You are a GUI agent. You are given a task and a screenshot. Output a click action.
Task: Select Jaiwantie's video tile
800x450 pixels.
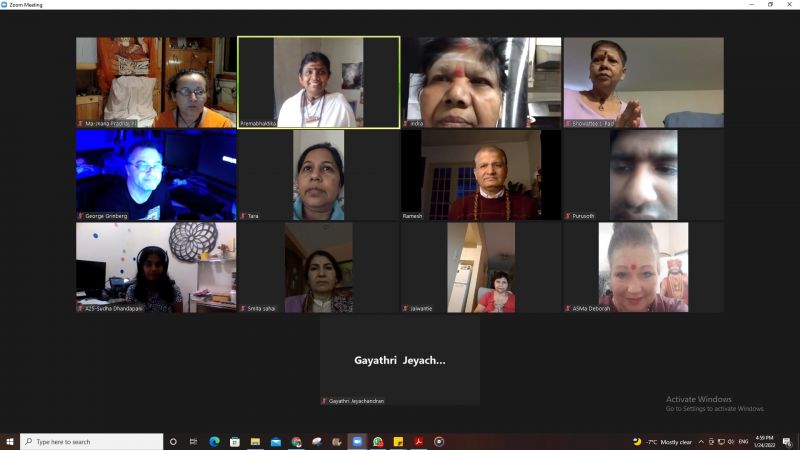[481, 267]
